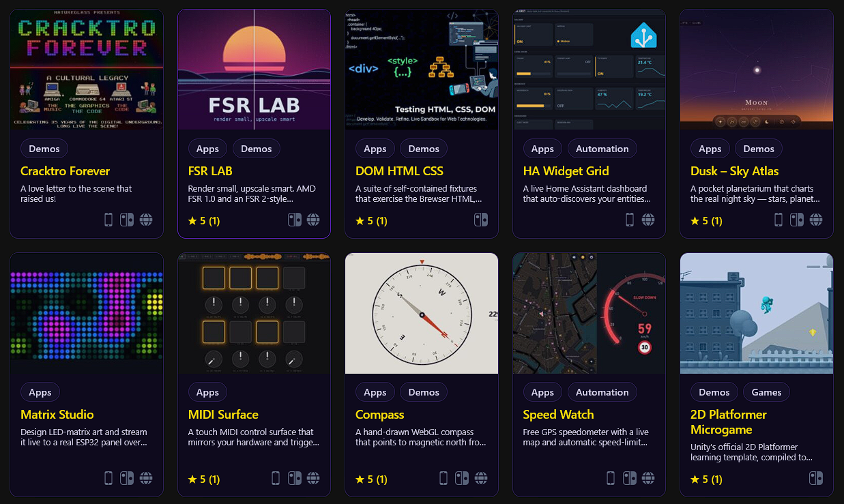Click the globe icon on Compass card
This screenshot has width=844, height=504.
coord(481,478)
